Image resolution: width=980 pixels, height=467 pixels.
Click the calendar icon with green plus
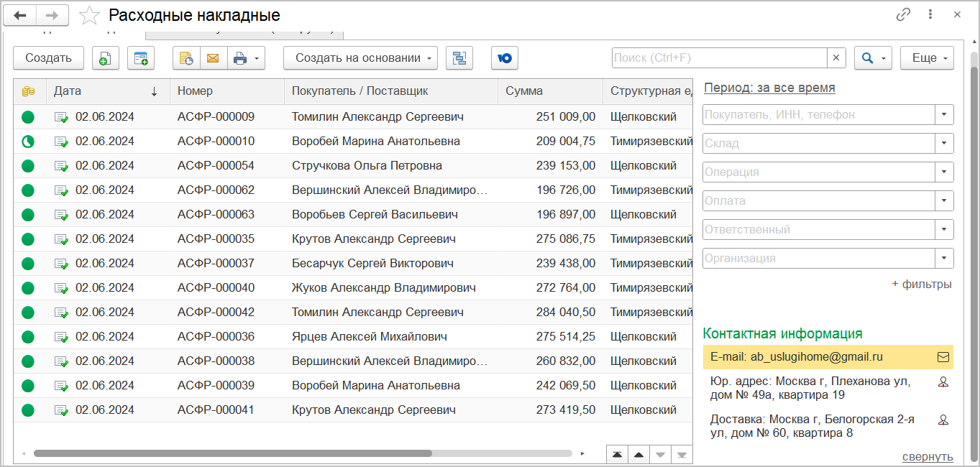[x=141, y=58]
